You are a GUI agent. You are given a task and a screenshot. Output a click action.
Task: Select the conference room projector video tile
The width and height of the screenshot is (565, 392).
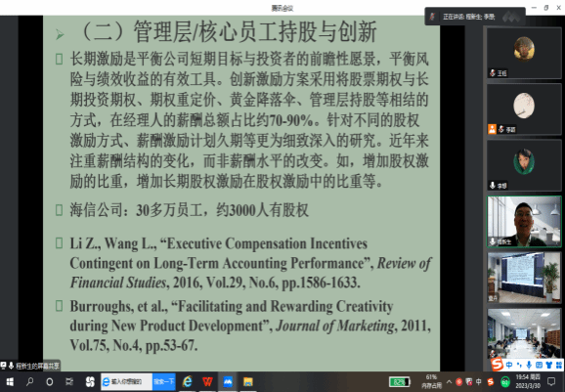tap(524, 278)
